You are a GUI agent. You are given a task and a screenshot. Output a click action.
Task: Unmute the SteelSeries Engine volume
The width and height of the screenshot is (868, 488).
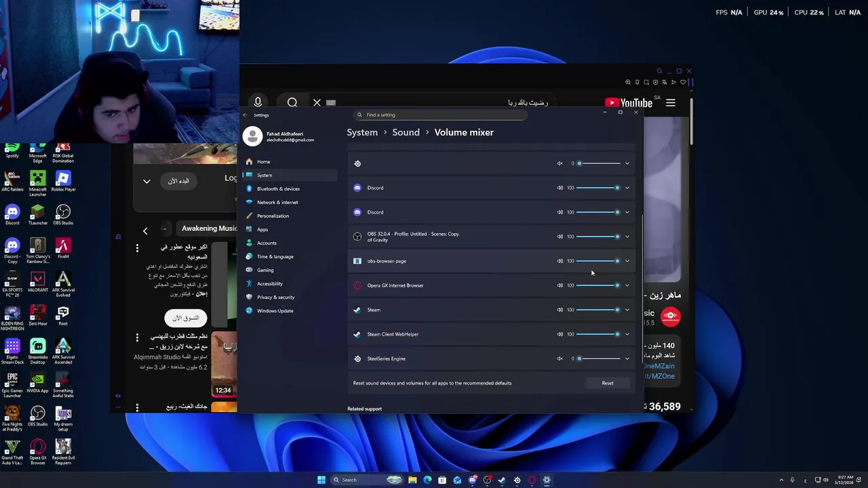tap(560, 359)
